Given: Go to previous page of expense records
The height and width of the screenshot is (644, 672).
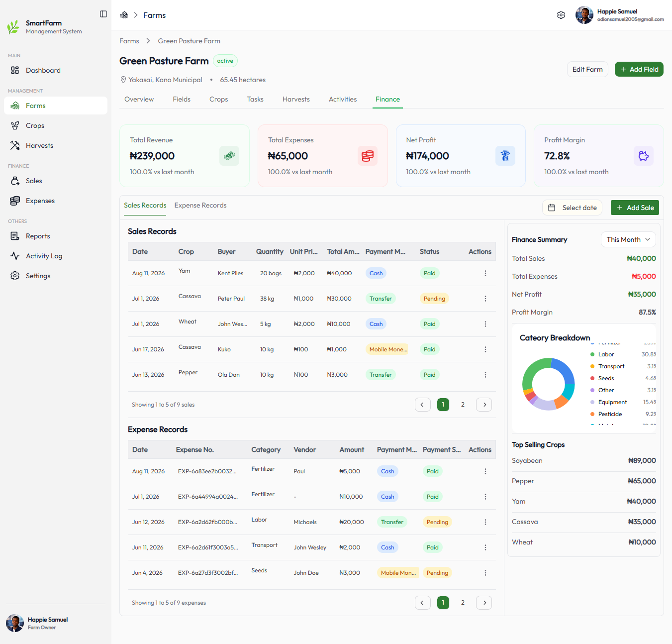Looking at the screenshot, I should click(x=423, y=603).
